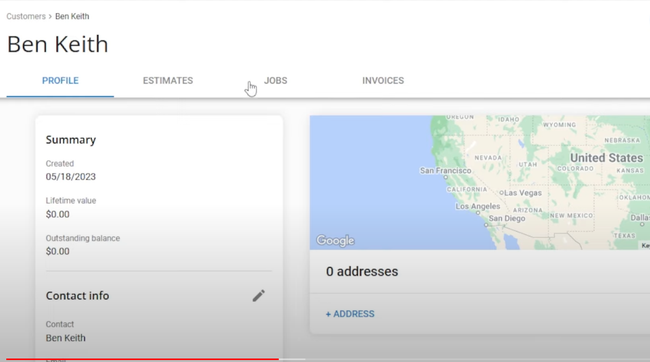Click Los Angeles on the map
The width and height of the screenshot is (650, 362).
[478, 206]
